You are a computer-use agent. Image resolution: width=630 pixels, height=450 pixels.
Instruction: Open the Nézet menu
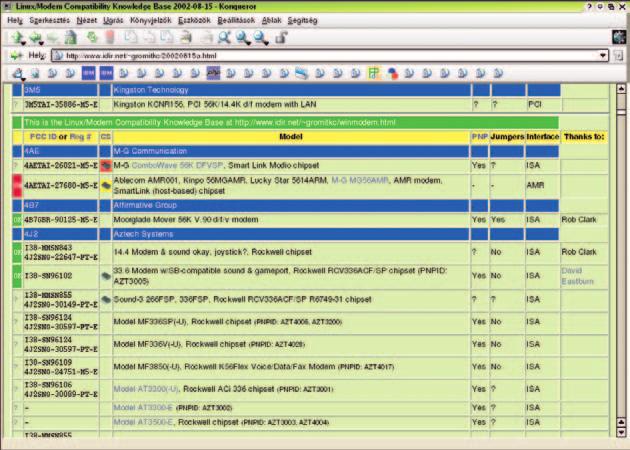(x=86, y=20)
